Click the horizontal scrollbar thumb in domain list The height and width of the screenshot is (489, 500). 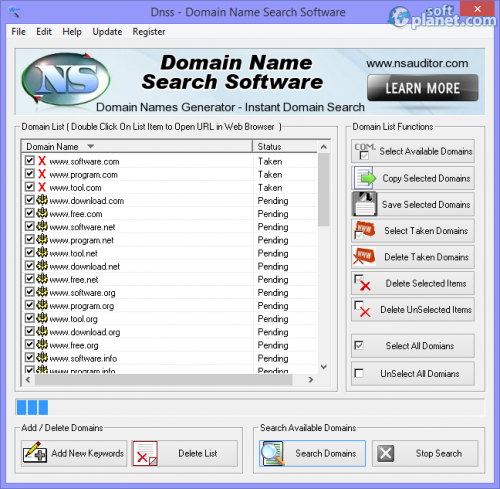coord(163,379)
